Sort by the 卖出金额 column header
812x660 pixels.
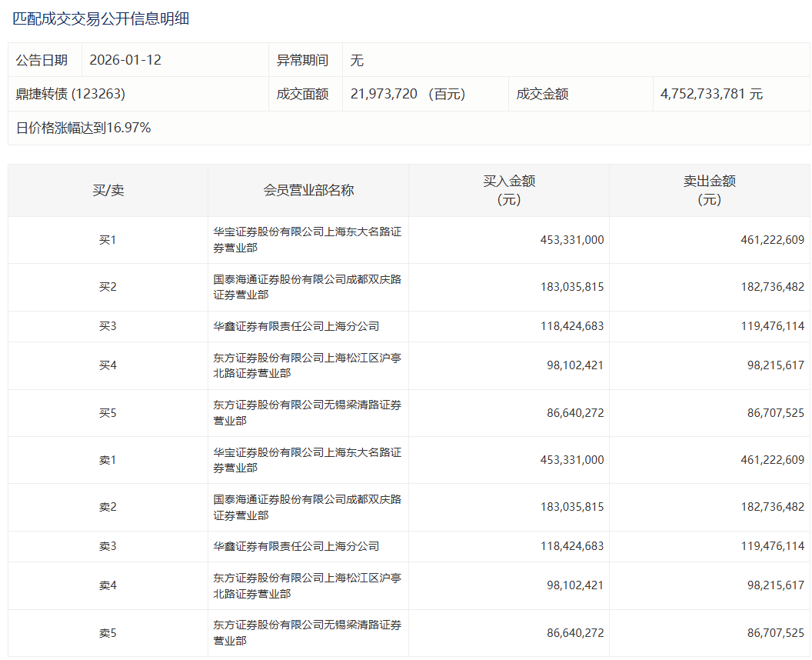click(x=709, y=190)
